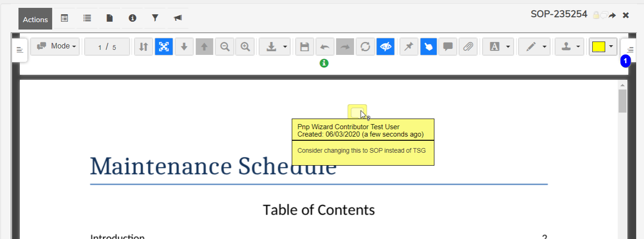The height and width of the screenshot is (239, 644).
Task: Expand the download options dropdown
Action: point(274,47)
